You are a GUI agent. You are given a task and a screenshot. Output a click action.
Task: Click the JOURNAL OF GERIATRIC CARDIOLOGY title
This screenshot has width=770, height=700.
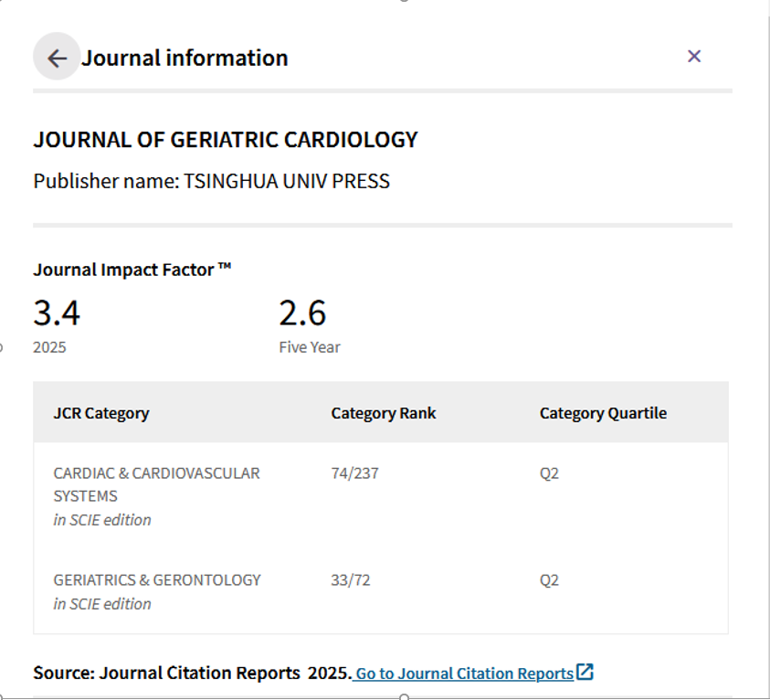226,140
